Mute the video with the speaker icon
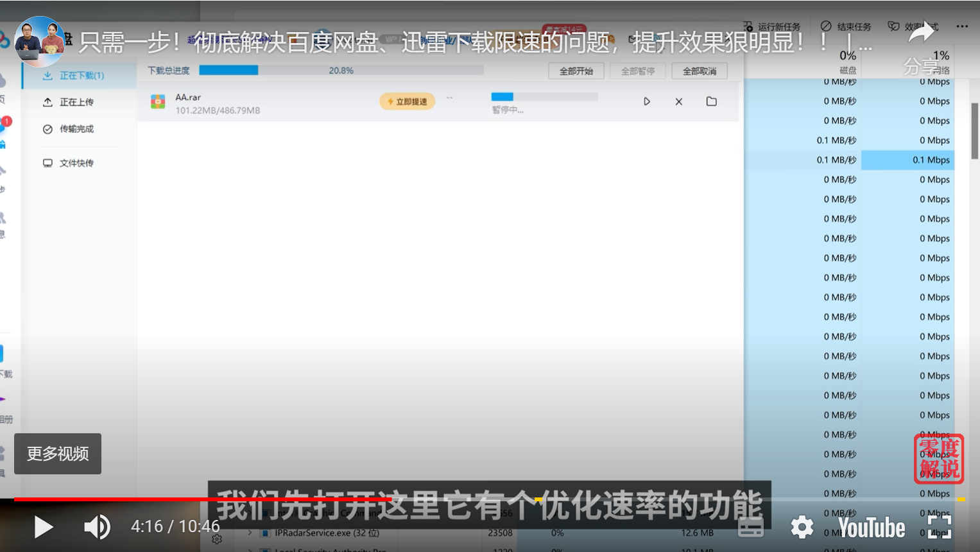Image resolution: width=980 pixels, height=552 pixels. pos(98,527)
